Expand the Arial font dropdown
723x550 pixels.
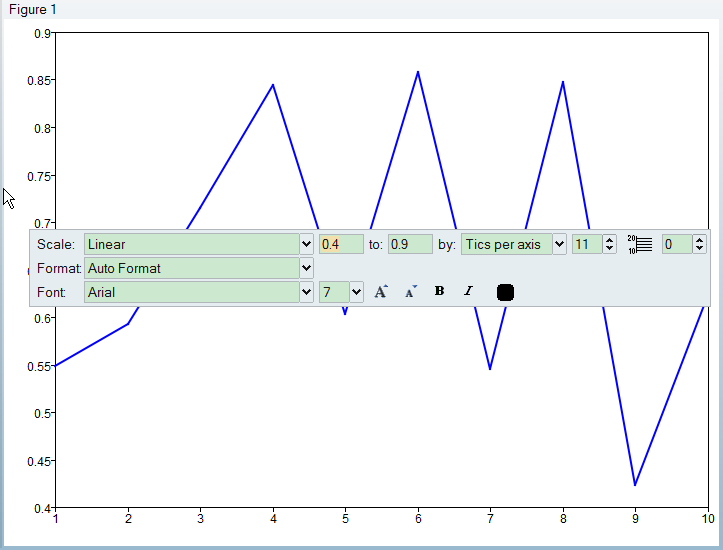[306, 292]
